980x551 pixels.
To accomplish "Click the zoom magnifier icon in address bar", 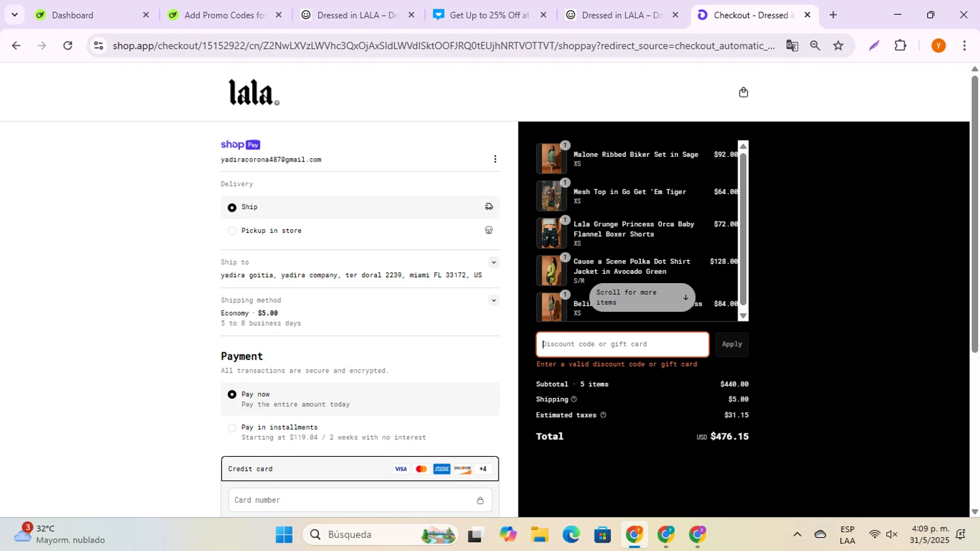I will (815, 46).
